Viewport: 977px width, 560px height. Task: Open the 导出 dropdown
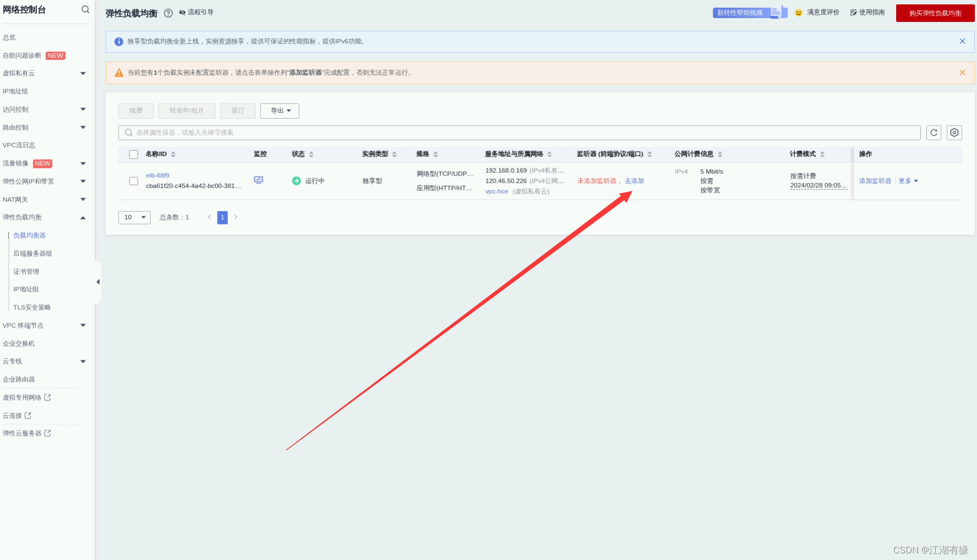(x=280, y=111)
